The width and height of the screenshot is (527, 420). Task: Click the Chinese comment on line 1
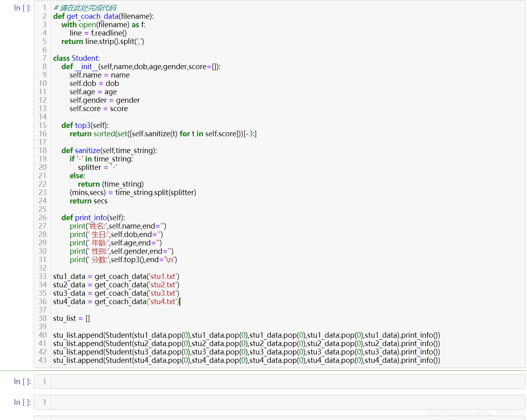coord(85,8)
